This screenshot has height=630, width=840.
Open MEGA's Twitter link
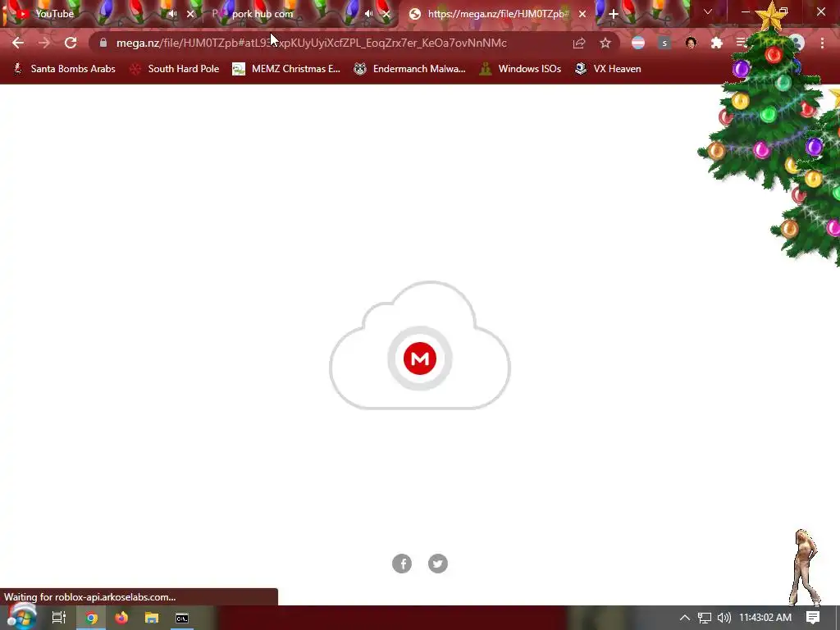point(438,564)
